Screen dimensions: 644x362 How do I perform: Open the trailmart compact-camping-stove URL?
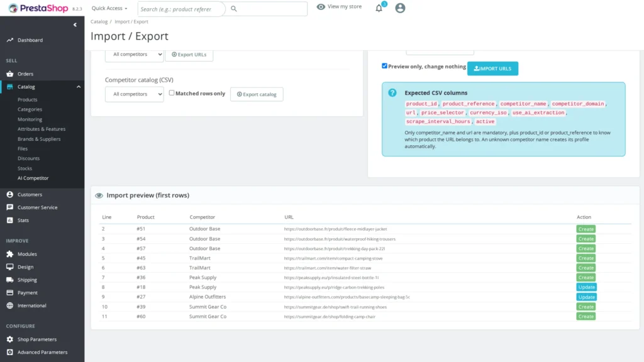pos(333,258)
